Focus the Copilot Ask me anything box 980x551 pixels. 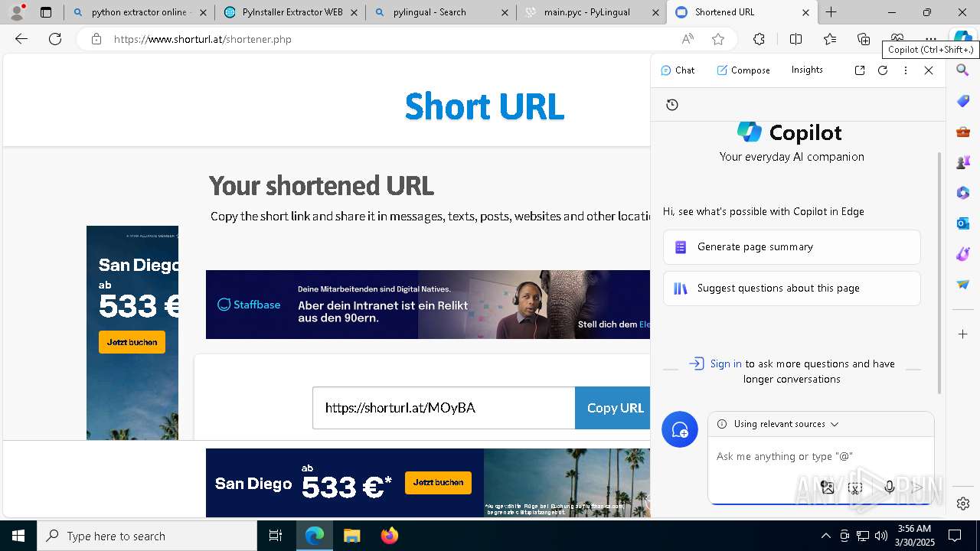(821, 456)
